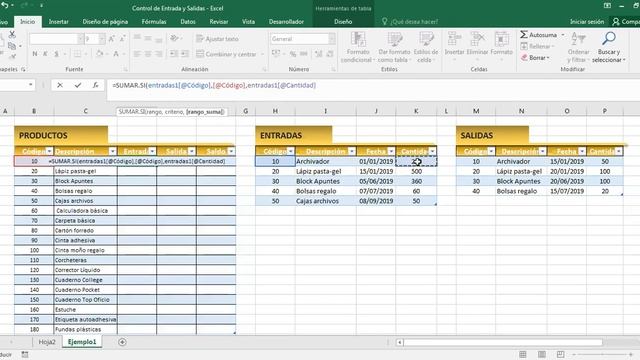Click the font color A icon
This screenshot has height=360, width=640.
tap(116, 54)
